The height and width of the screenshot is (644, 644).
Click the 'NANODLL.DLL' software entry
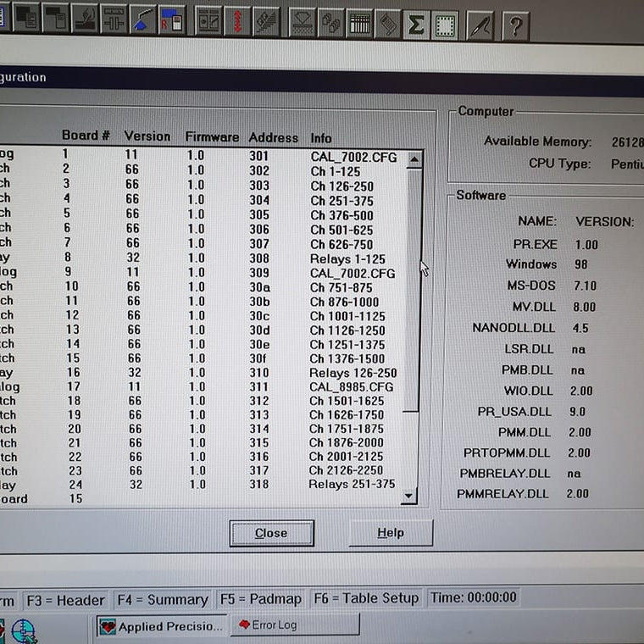pos(514,328)
